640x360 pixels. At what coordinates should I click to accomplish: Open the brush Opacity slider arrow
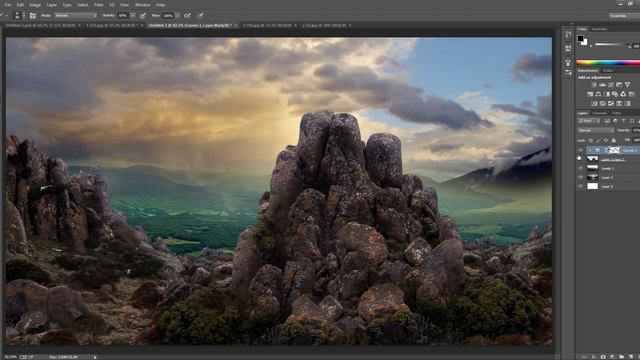(132, 16)
